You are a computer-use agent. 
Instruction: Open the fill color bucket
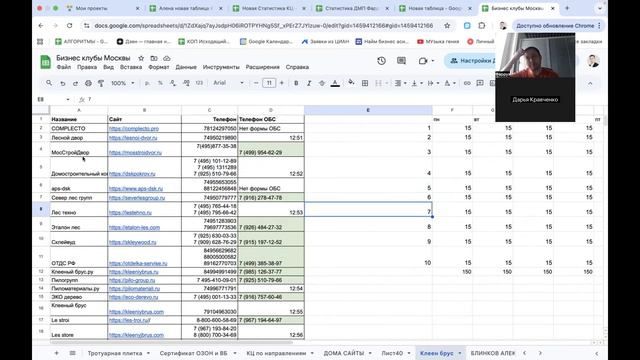tap(351, 83)
